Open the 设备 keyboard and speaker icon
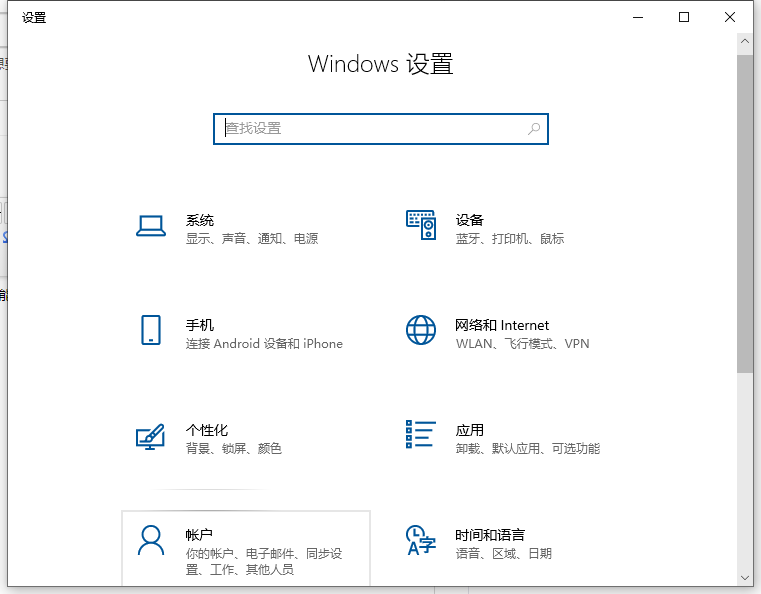The height and width of the screenshot is (594, 761). 421,225
